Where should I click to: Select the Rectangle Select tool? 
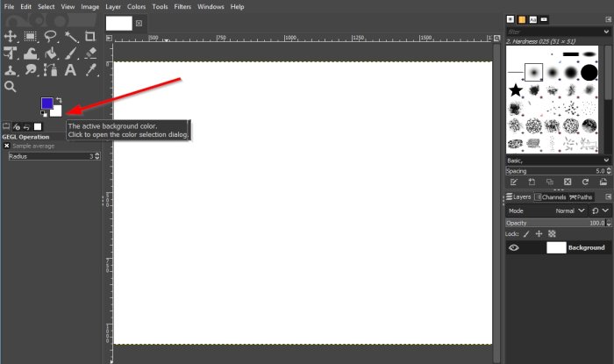pos(30,37)
